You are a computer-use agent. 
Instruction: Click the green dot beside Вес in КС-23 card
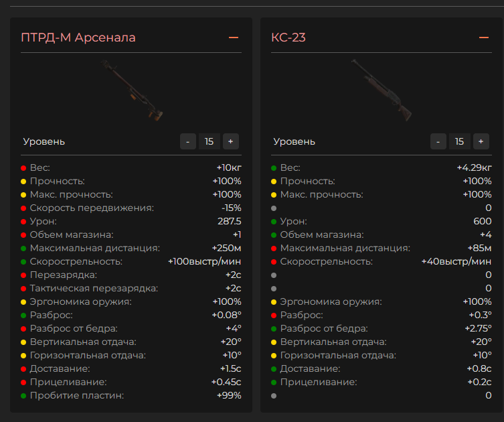(x=274, y=167)
